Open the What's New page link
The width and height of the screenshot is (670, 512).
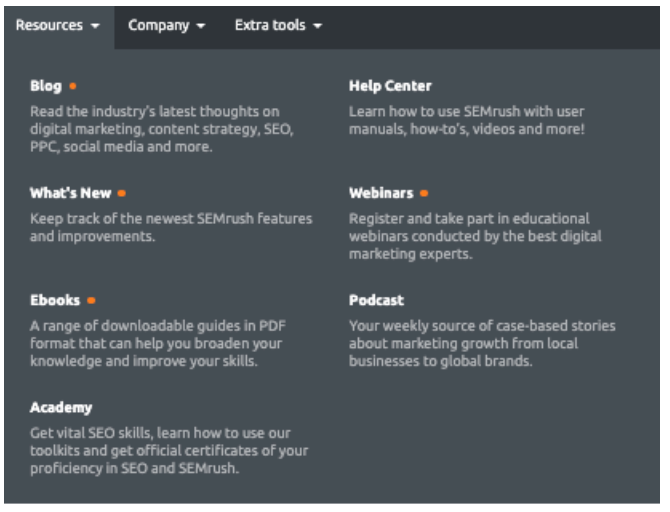click(71, 193)
